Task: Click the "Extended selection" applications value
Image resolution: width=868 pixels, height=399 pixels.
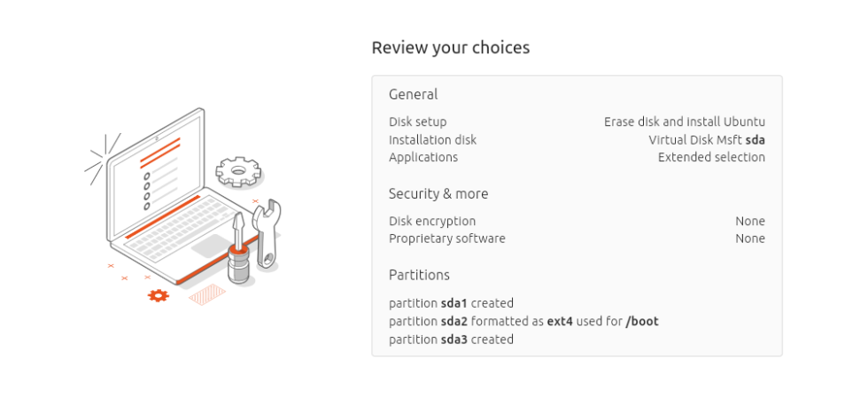Action: point(711,158)
